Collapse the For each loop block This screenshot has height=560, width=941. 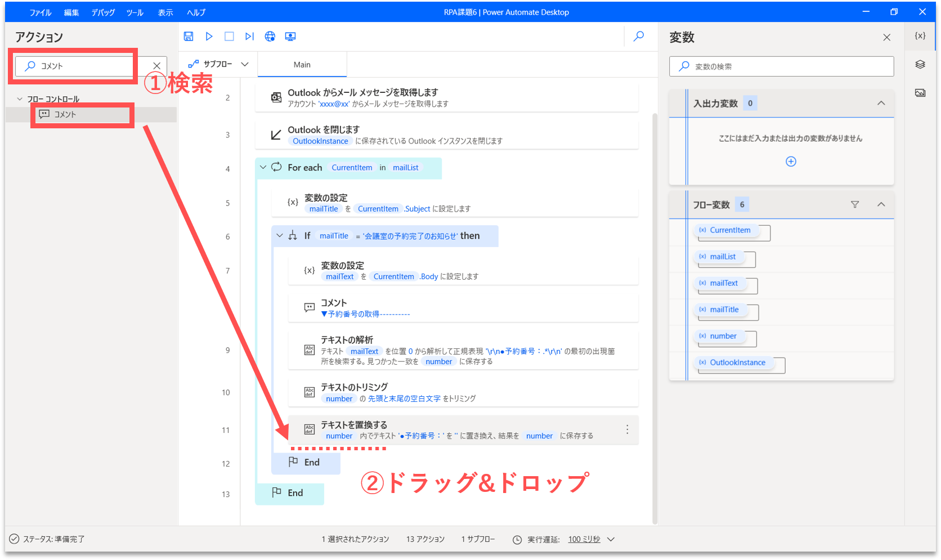coord(263,167)
